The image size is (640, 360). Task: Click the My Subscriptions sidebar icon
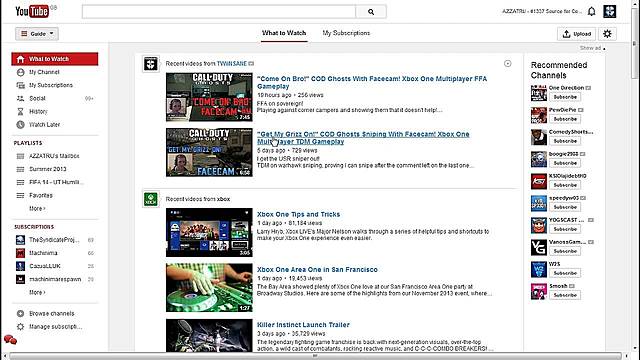point(20,85)
